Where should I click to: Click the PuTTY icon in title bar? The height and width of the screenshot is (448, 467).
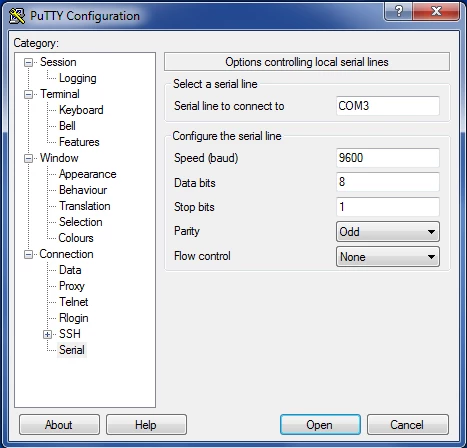click(x=17, y=16)
